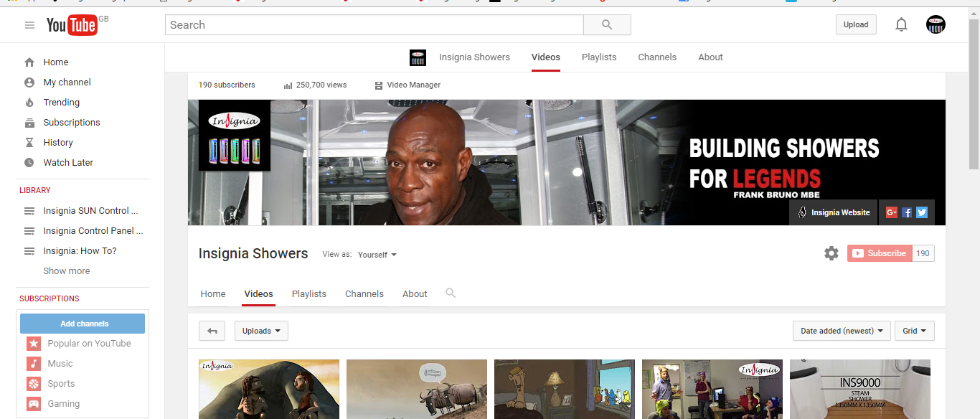Open the wildebeest cartoon video thumbnail
Image resolution: width=980 pixels, height=419 pixels.
pyautogui.click(x=417, y=389)
